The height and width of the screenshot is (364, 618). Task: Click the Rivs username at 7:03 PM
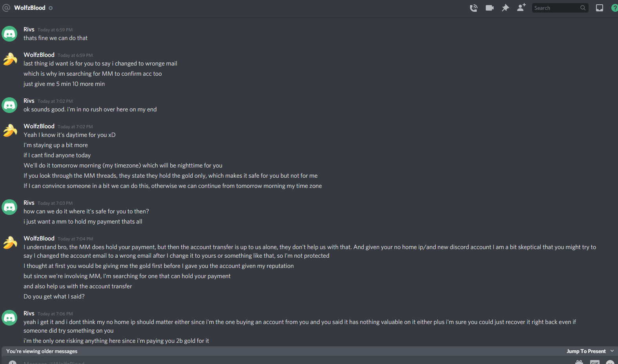(x=29, y=203)
